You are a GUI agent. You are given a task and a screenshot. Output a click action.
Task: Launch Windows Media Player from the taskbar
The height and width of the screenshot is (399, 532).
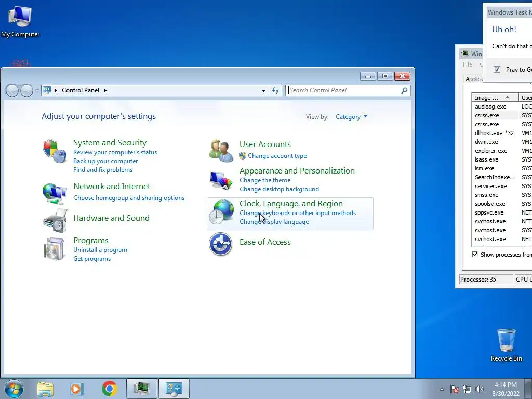(x=77, y=389)
